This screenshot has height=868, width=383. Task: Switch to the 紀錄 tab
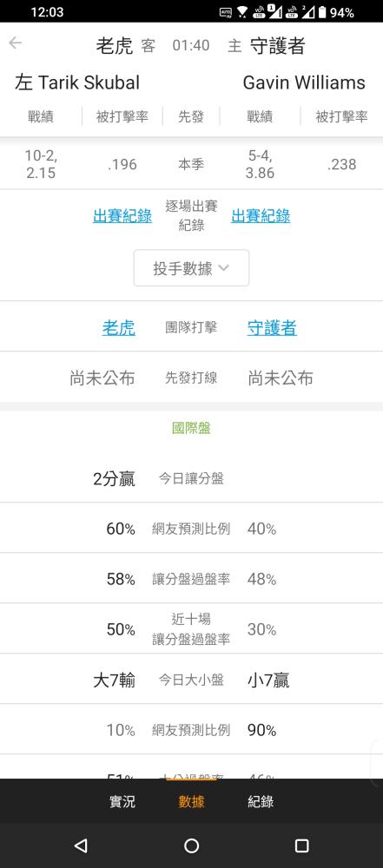click(261, 801)
